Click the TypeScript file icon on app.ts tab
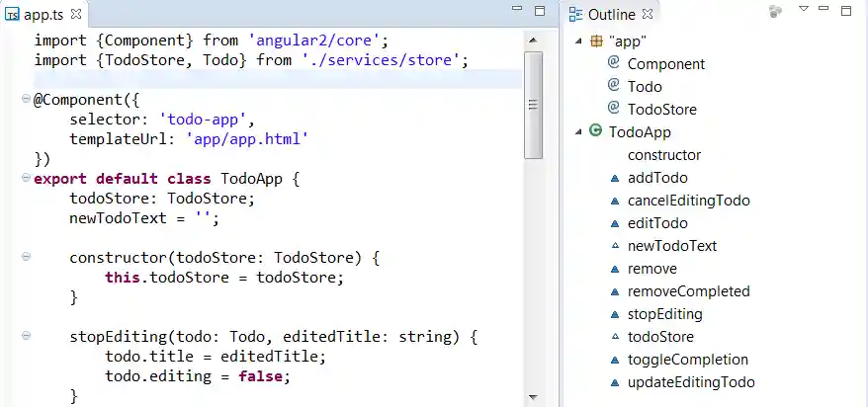868x407 pixels. pyautogui.click(x=12, y=15)
